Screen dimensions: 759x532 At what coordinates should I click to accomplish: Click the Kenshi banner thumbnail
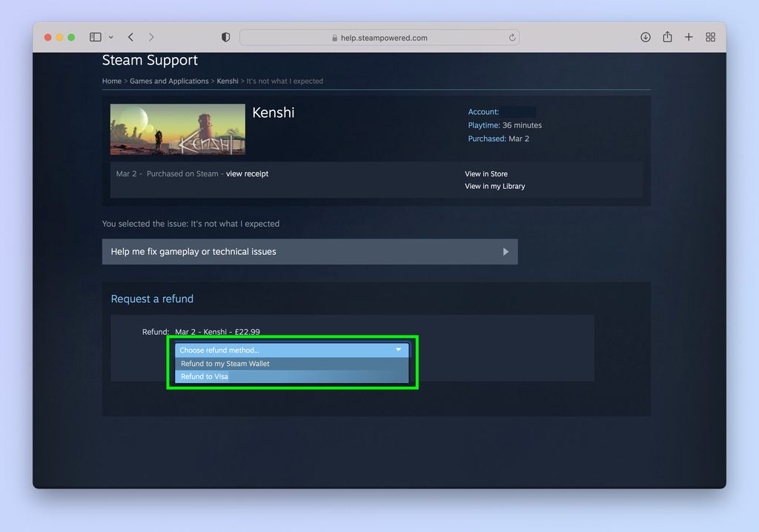177,129
